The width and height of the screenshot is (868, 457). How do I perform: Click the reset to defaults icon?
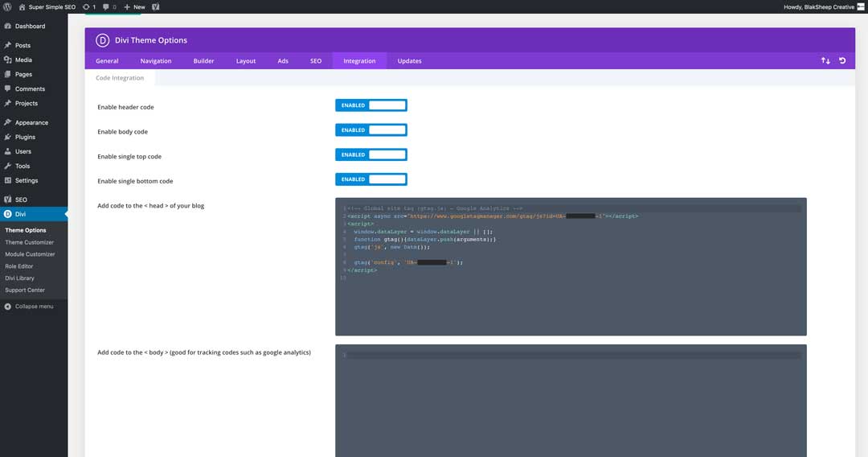[x=842, y=61]
